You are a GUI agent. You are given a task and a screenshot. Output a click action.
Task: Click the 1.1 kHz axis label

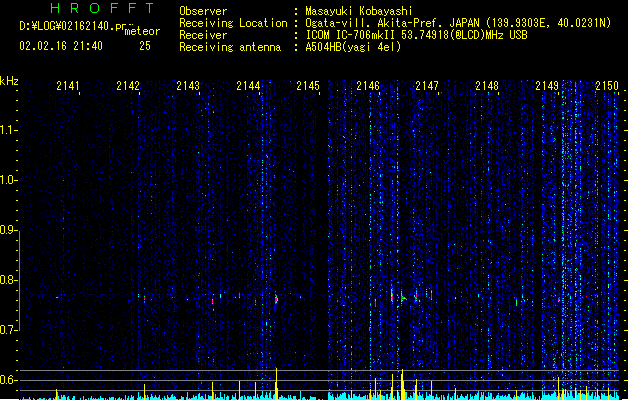pyautogui.click(x=8, y=130)
